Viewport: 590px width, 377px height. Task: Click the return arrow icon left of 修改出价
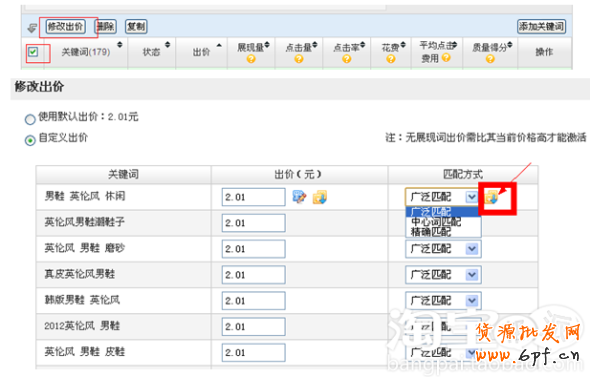(32, 28)
